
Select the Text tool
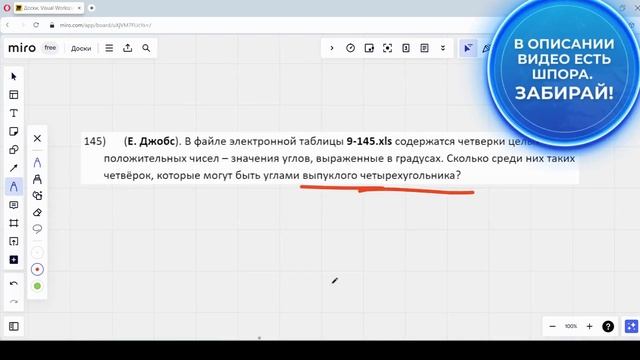[13, 113]
